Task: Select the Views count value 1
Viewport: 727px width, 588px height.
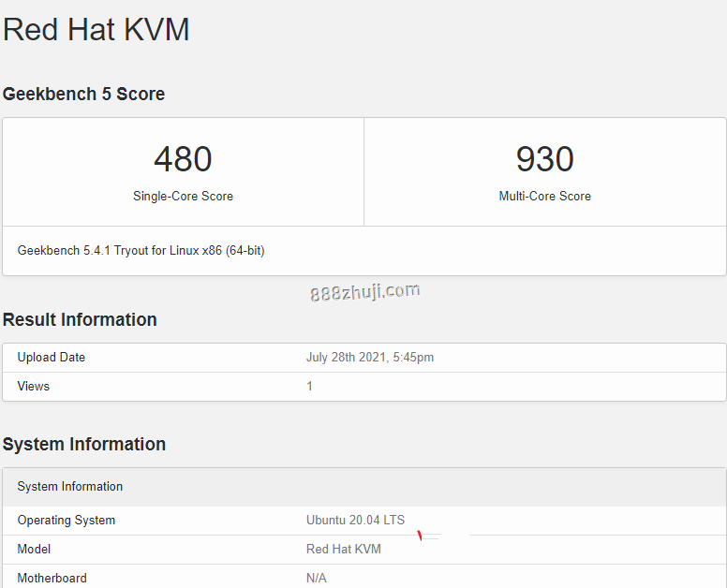Action: [x=309, y=386]
